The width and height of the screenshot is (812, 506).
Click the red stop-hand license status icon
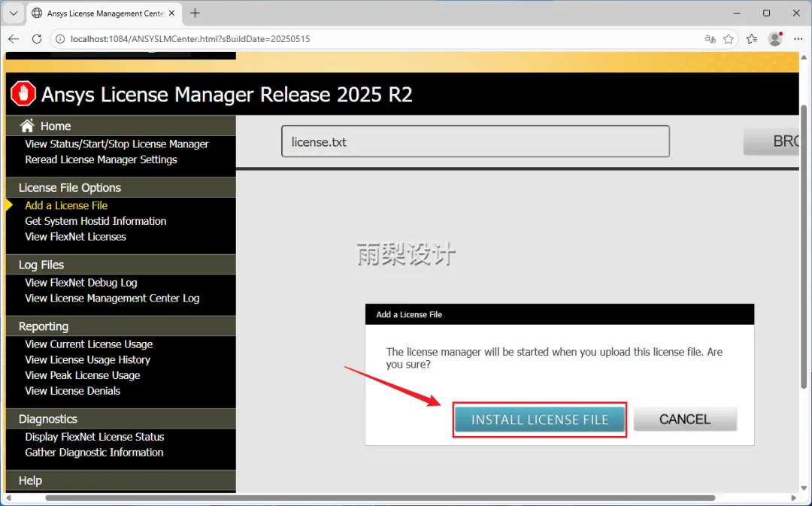[23, 94]
